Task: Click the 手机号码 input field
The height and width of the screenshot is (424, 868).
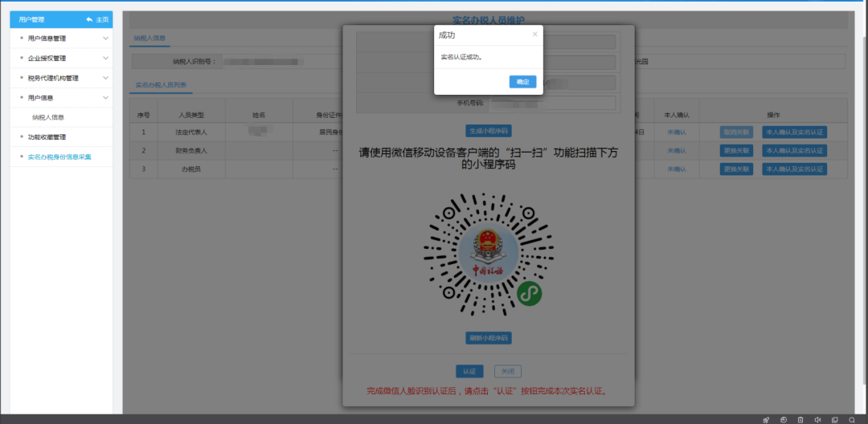Action: [x=551, y=103]
